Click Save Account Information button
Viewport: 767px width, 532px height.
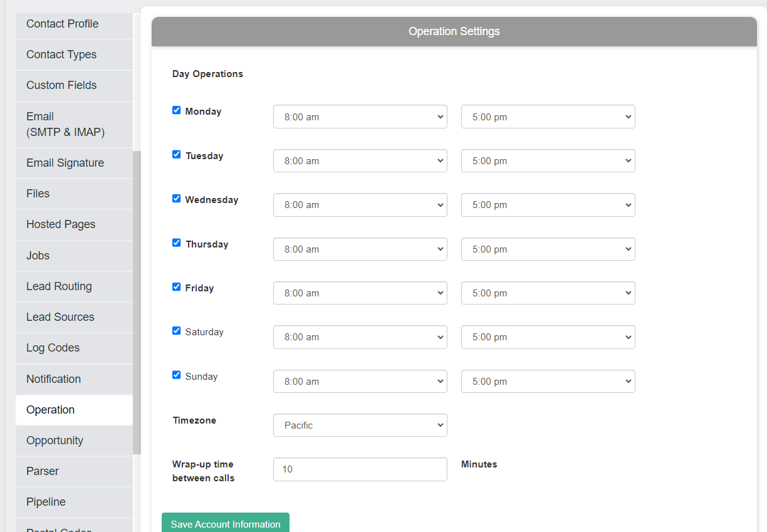pos(226,524)
